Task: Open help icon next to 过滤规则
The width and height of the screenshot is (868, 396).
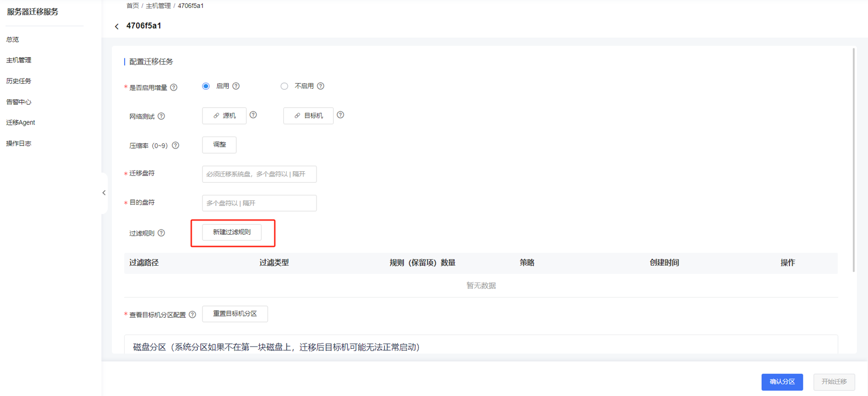Action: pyautogui.click(x=161, y=233)
